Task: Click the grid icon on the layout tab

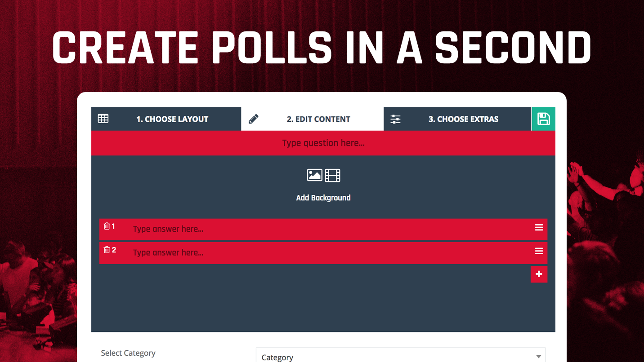Action: point(103,119)
